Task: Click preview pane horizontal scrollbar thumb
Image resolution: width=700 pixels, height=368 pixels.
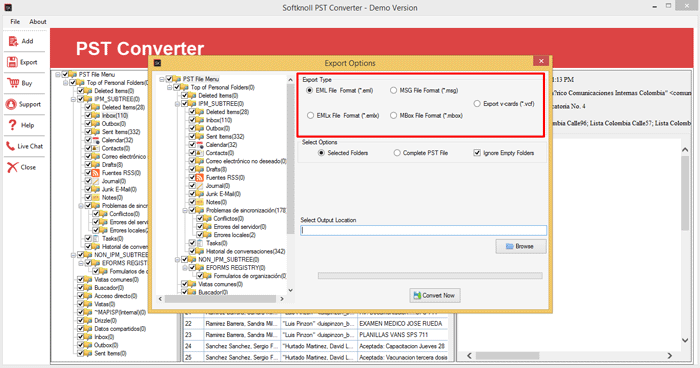Action: [507, 356]
